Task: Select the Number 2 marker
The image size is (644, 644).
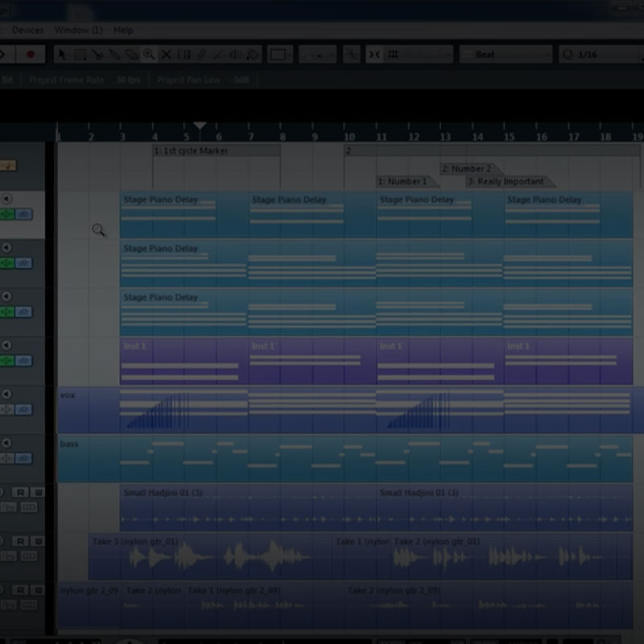Action: point(472,169)
